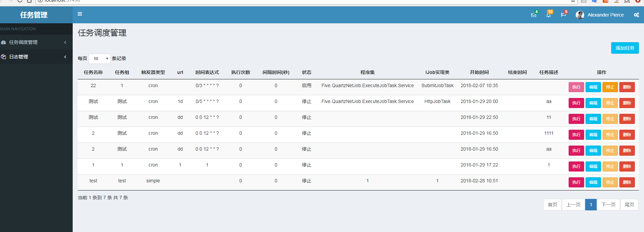The image size is (644, 232).
Task: Click the 时间表达式 column header
Action: [x=207, y=72]
